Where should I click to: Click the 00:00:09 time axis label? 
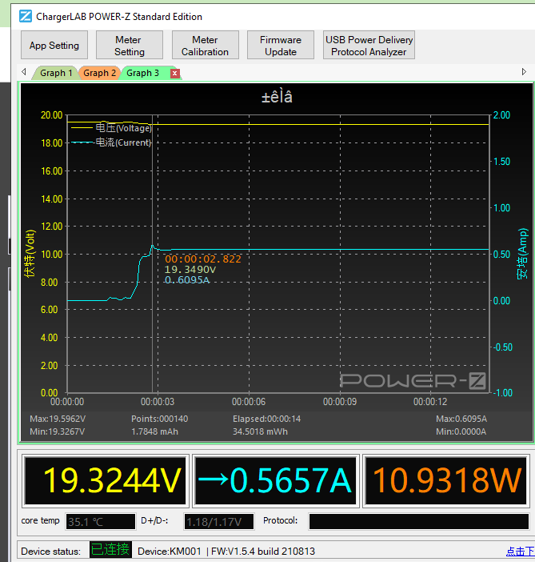(x=340, y=401)
